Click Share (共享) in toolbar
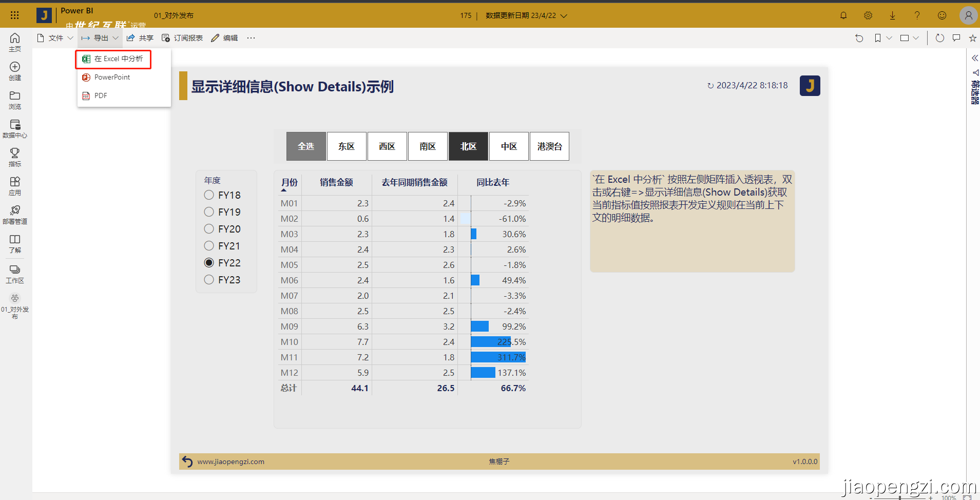The image size is (980, 500). (x=140, y=38)
